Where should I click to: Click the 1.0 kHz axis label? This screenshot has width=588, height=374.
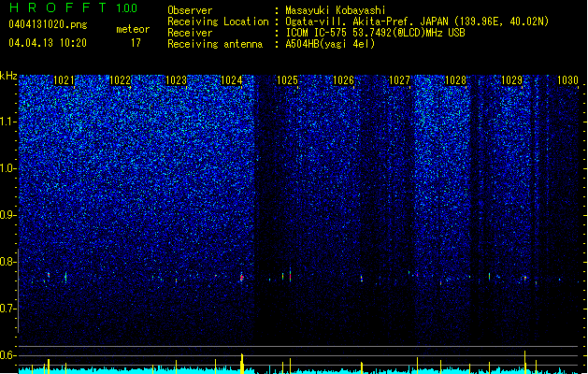[8, 168]
